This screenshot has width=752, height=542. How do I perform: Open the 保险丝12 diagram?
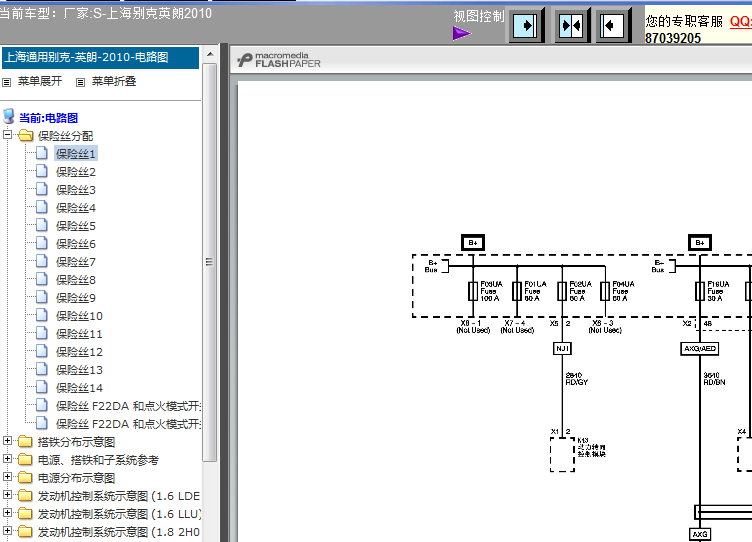coord(79,352)
